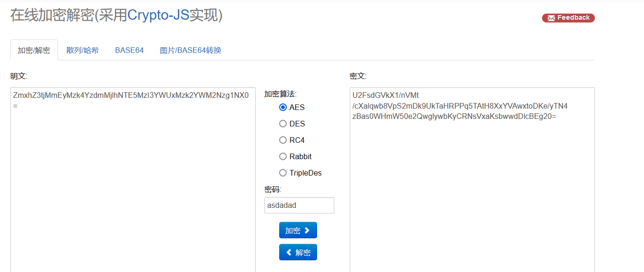This screenshot has height=272, width=644.
Task: Open the 散列/哈希 tab
Action: pos(82,50)
